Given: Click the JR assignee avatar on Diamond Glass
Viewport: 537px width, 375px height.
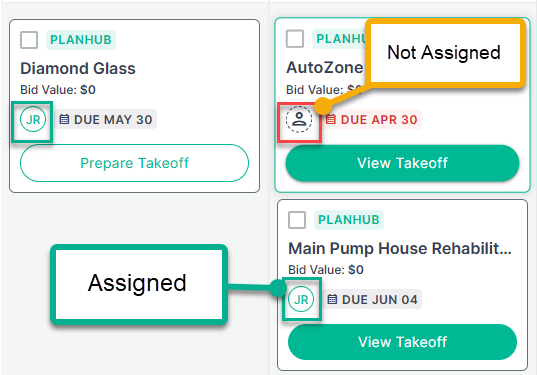Looking at the screenshot, I should click(33, 120).
